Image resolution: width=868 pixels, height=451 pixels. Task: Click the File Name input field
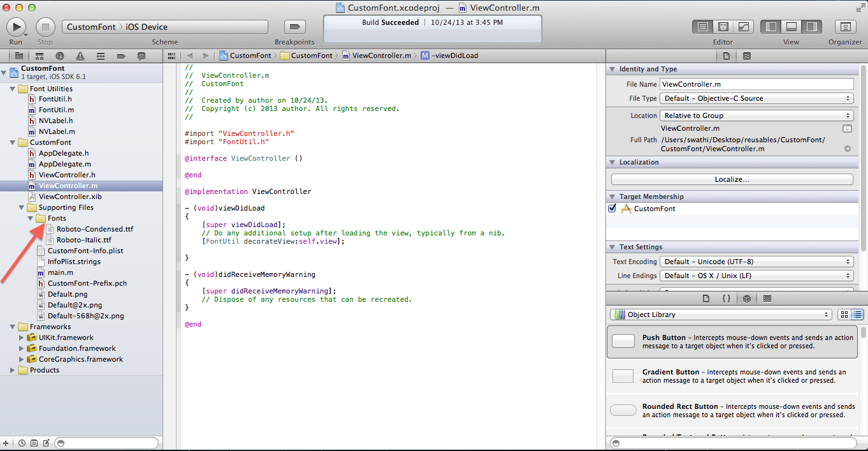point(756,84)
